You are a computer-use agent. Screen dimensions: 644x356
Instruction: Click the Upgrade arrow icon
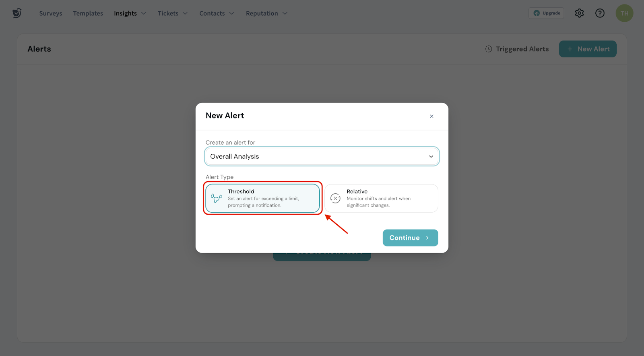[537, 13]
